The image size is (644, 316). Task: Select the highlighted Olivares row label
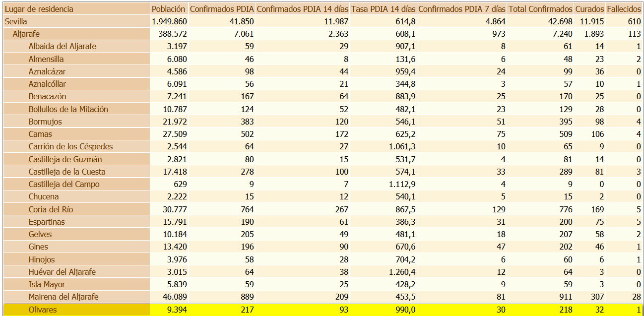(43, 310)
